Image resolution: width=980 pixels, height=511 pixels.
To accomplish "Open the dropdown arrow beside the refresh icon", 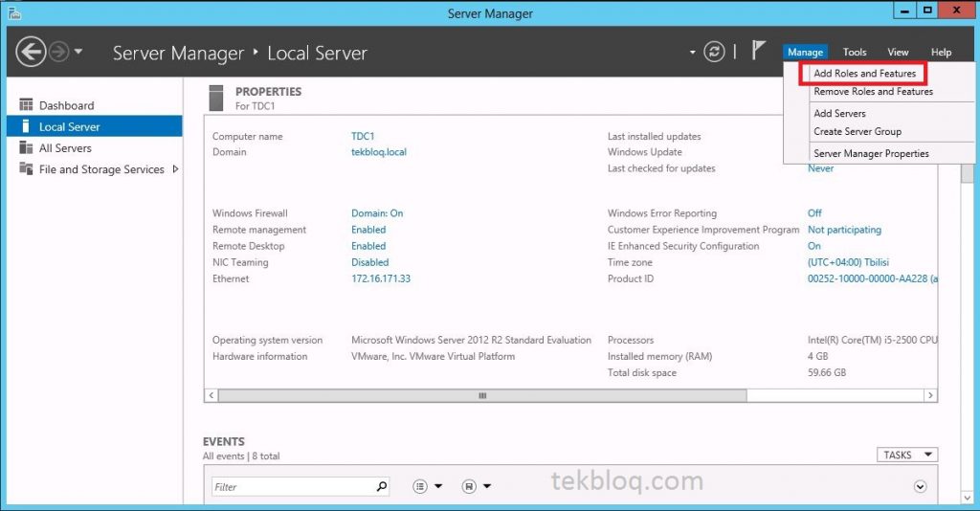I will tap(693, 52).
